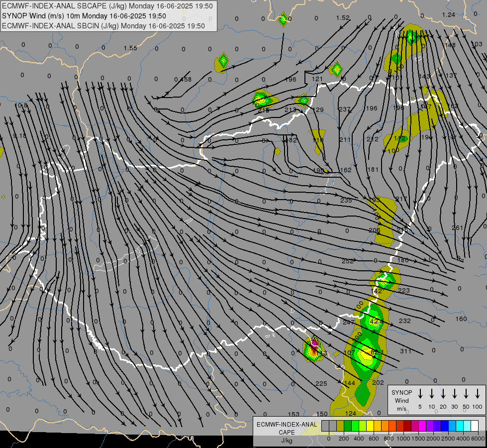Viewport: 487px width, 448px height.
Task: Click the 121 value on map
Action: pyautogui.click(x=317, y=79)
